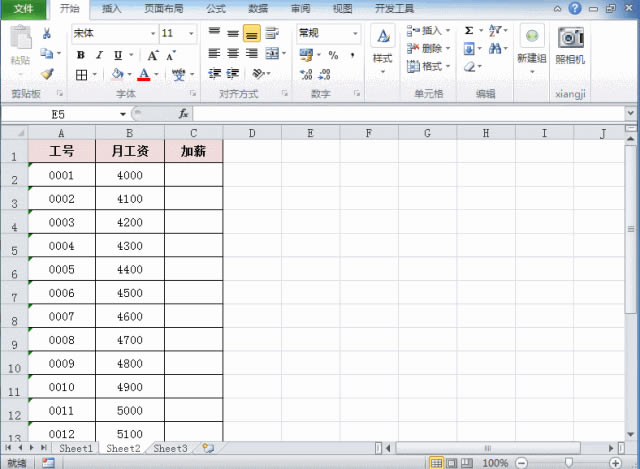640x469 pixels.
Task: Click the Clear eraser icon
Action: click(x=469, y=67)
